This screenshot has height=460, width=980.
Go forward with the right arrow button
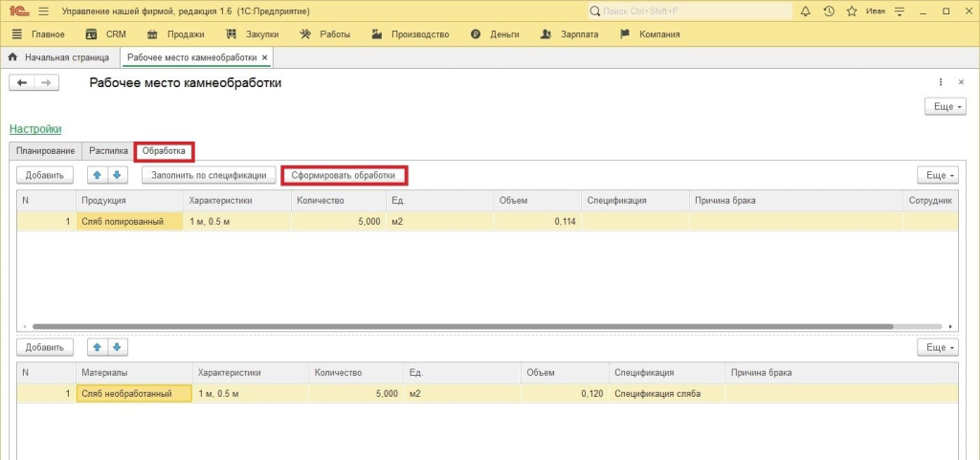tap(46, 83)
